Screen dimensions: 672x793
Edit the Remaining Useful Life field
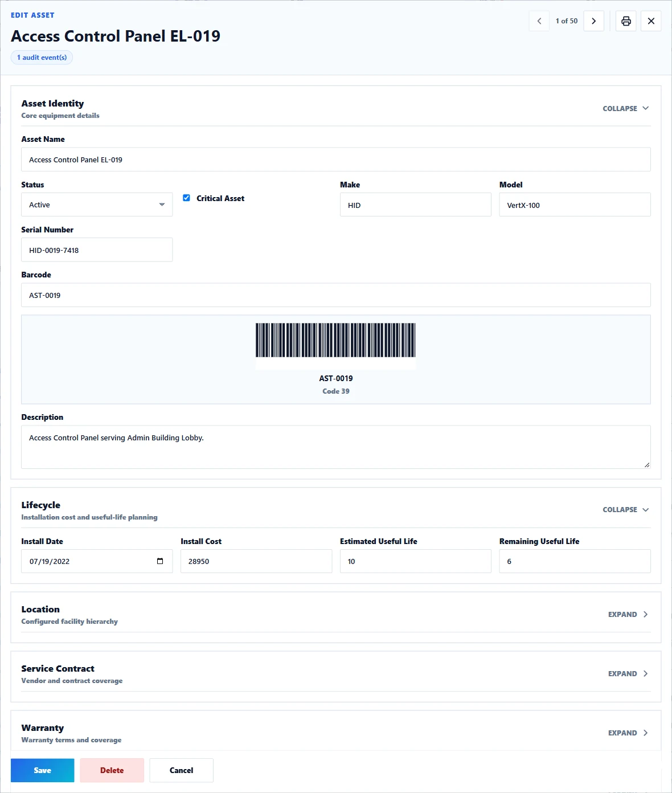(575, 561)
